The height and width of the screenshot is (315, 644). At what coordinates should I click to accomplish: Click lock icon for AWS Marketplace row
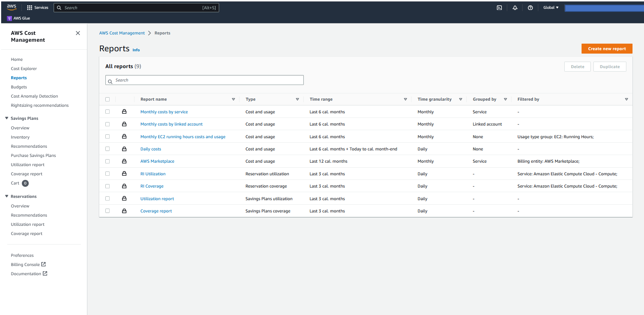coord(124,161)
